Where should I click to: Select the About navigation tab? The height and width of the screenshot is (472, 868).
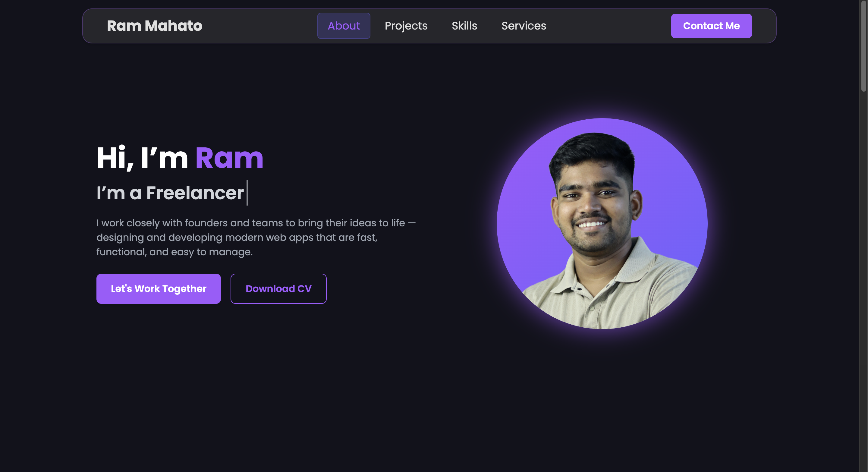point(344,26)
